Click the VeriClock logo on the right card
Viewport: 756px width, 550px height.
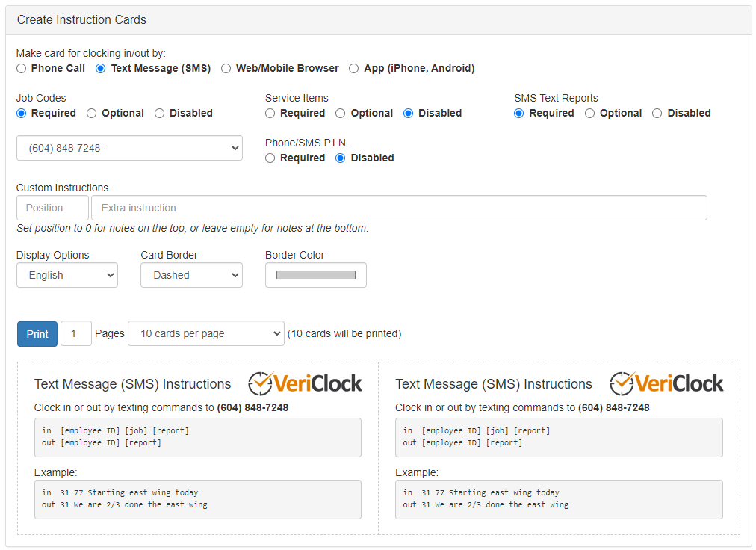pyautogui.click(x=666, y=383)
